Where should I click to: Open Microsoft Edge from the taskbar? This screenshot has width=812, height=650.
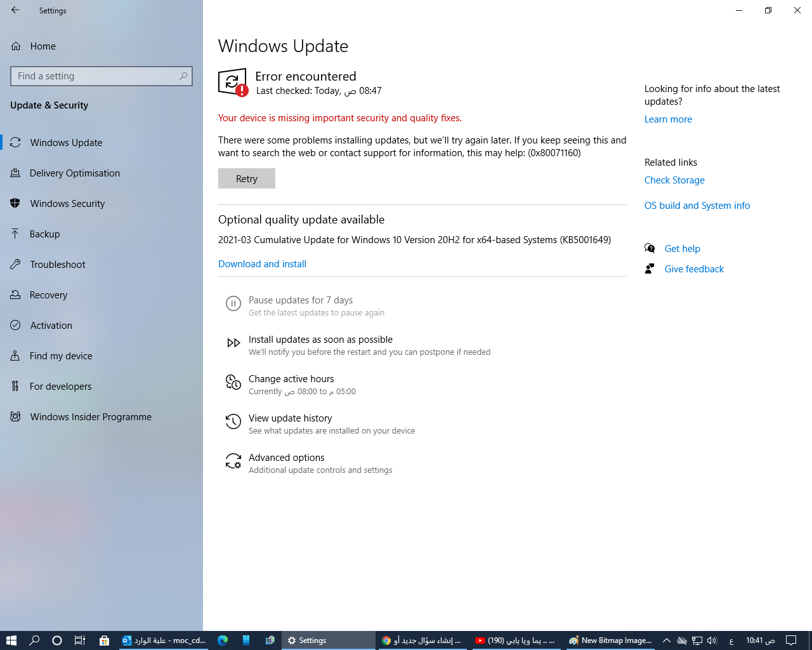[222, 640]
